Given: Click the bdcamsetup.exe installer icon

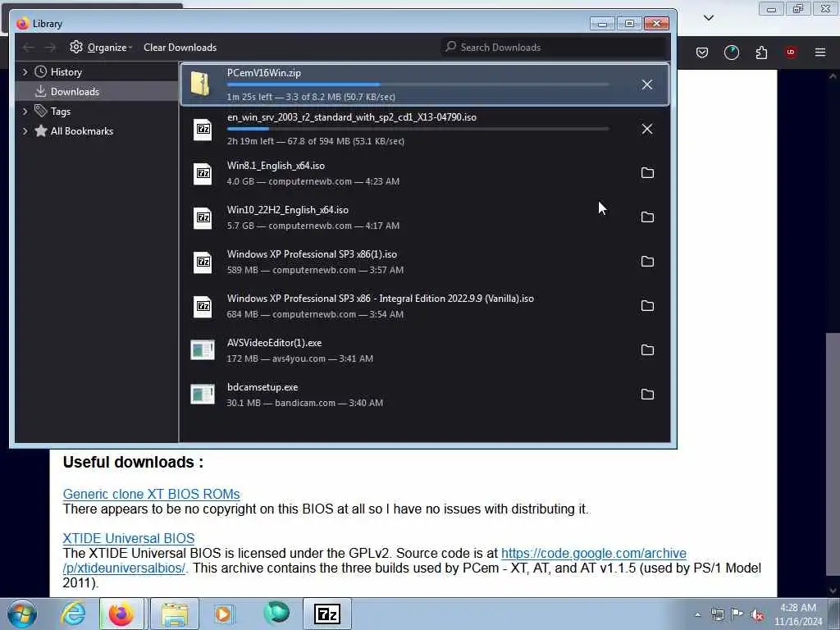Looking at the screenshot, I should pyautogui.click(x=203, y=395).
